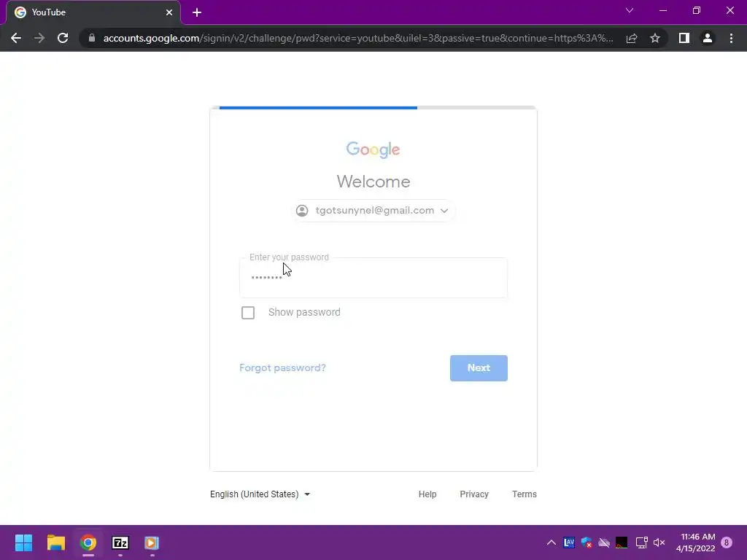Show hidden system tray icons

coord(551,542)
